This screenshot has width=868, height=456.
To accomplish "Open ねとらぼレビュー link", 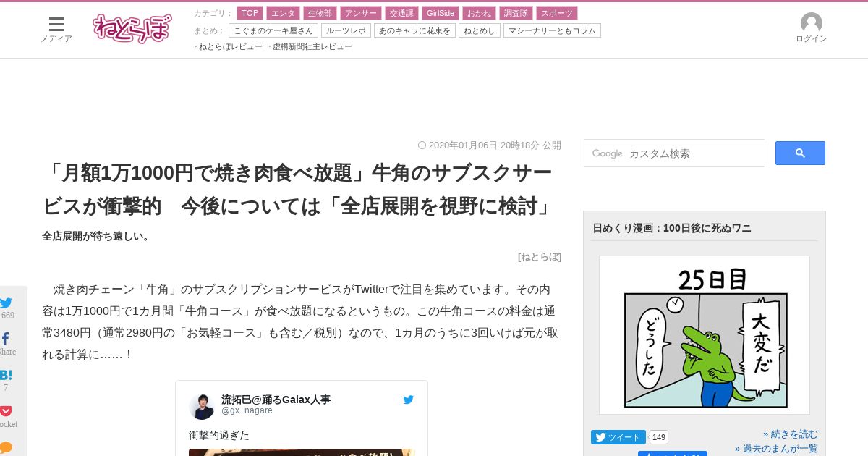I will point(231,46).
